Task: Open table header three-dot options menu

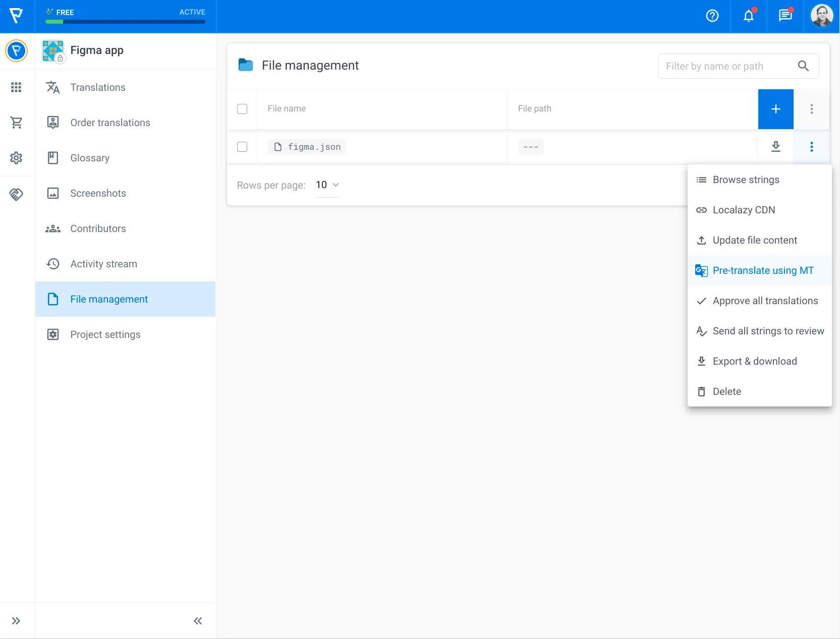Action: 811,109
